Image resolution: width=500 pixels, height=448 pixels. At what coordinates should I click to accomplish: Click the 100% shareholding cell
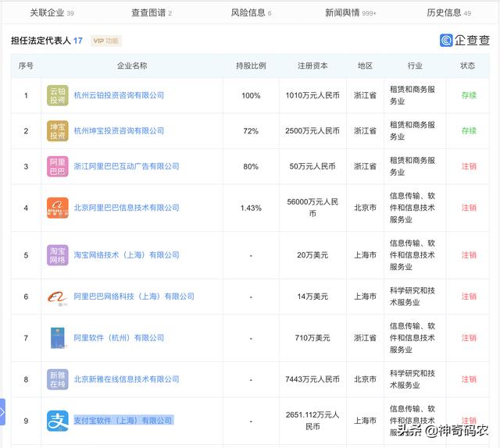(x=251, y=95)
